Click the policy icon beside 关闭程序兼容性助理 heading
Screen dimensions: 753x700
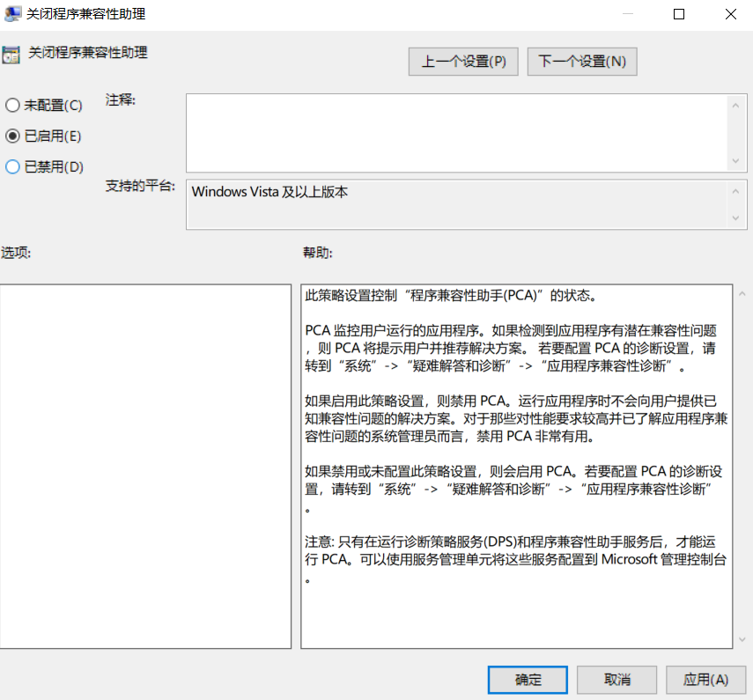[x=12, y=55]
